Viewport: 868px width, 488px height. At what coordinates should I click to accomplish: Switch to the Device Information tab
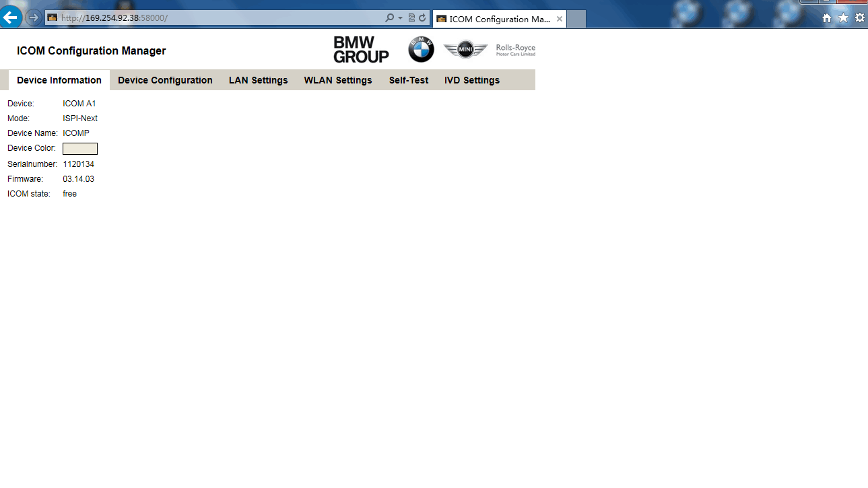click(59, 80)
